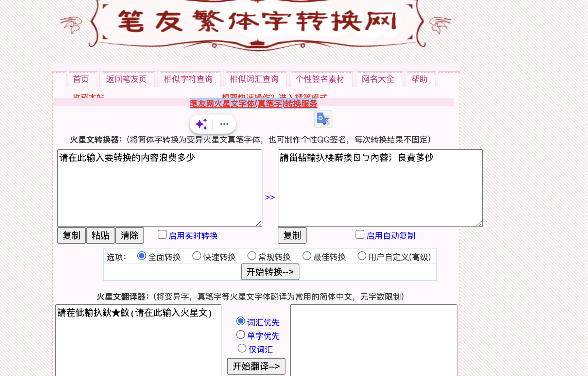Image resolution: width=588 pixels, height=376 pixels.
Task: Copy result with the right 复制 button
Action: (x=292, y=235)
